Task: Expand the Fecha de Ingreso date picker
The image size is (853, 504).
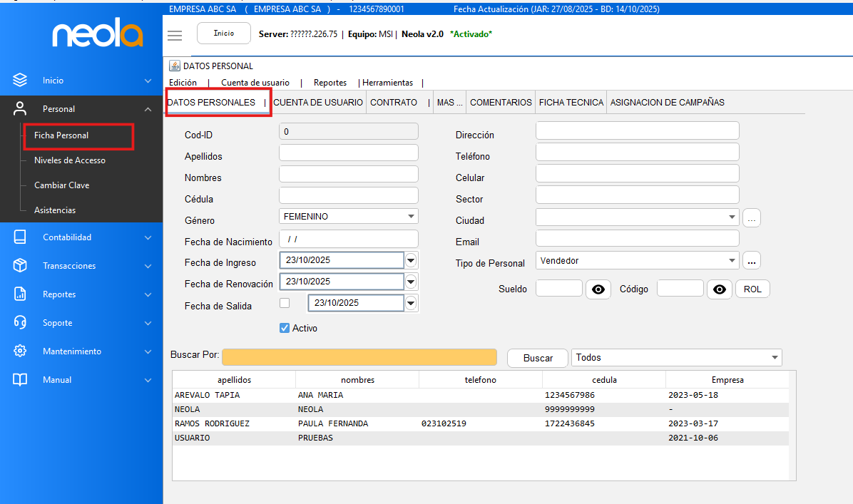Action: pyautogui.click(x=411, y=261)
